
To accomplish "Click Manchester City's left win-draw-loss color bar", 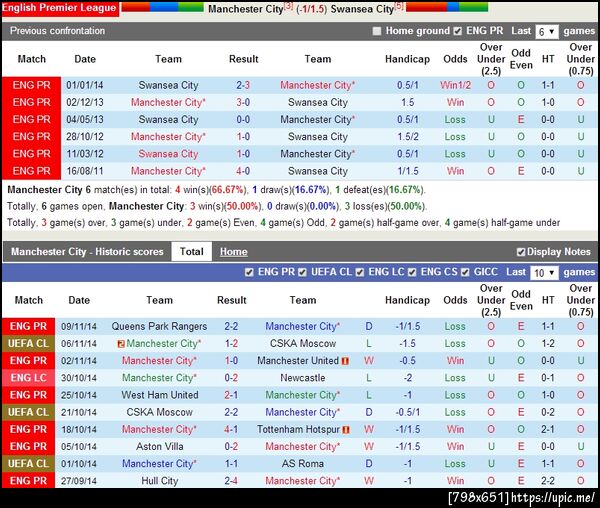I will [162, 7].
